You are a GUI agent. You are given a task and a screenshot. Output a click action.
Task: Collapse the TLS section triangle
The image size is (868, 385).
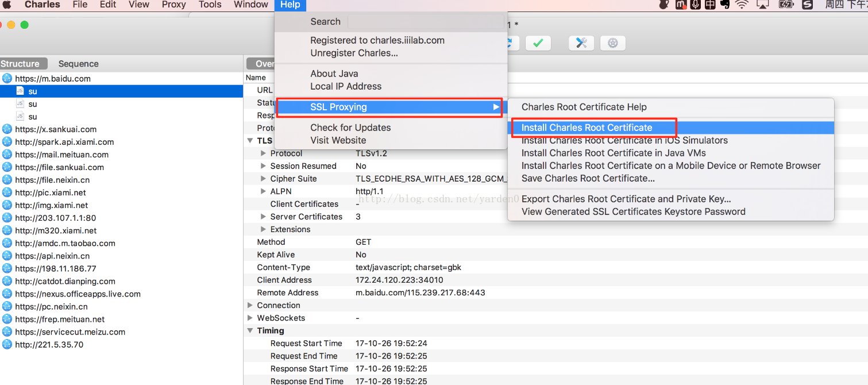pos(250,141)
